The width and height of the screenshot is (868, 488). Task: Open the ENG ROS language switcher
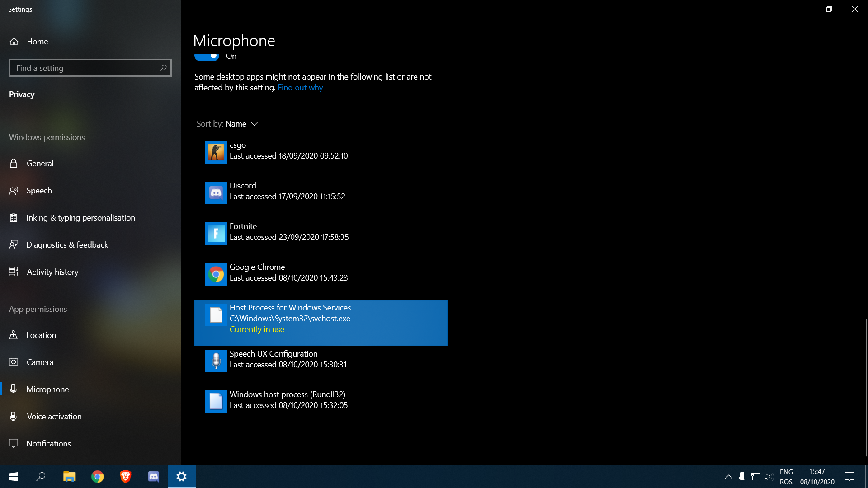(x=786, y=477)
